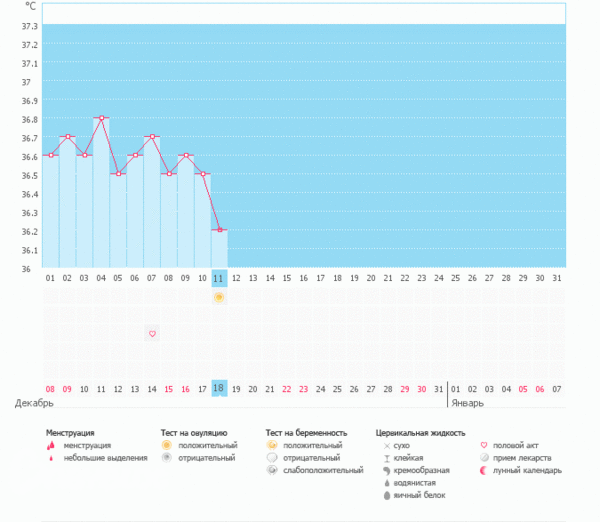
Task: Click the highlighted date 18 in December
Action: coord(219,388)
